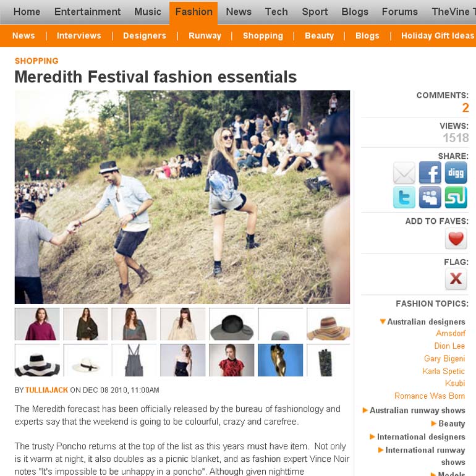Open Romance Was Born designer link
This screenshot has width=476, height=476.
(430, 396)
